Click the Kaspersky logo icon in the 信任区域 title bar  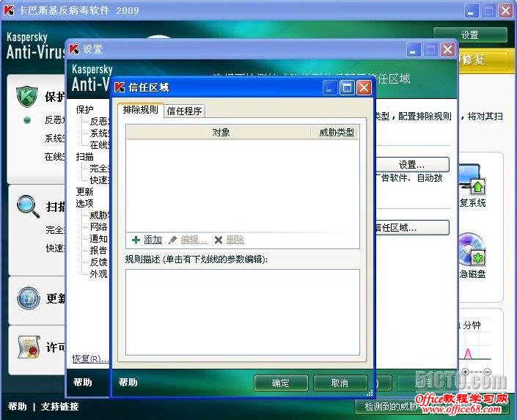tap(120, 87)
